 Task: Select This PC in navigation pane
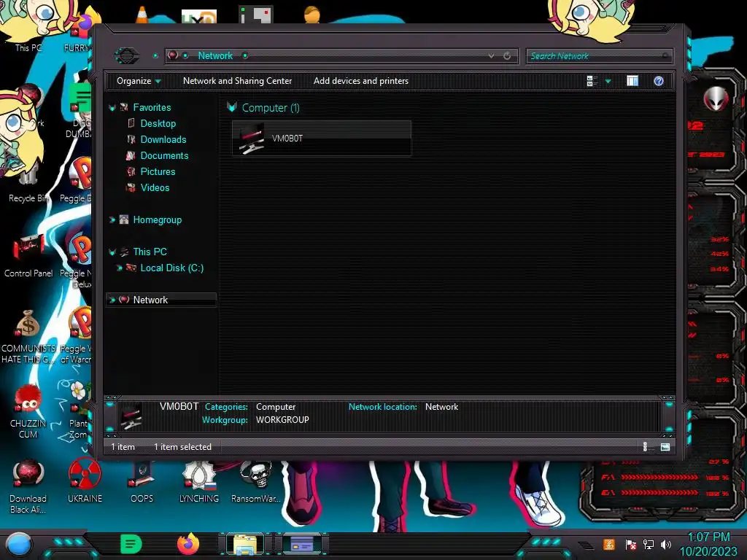click(x=150, y=252)
